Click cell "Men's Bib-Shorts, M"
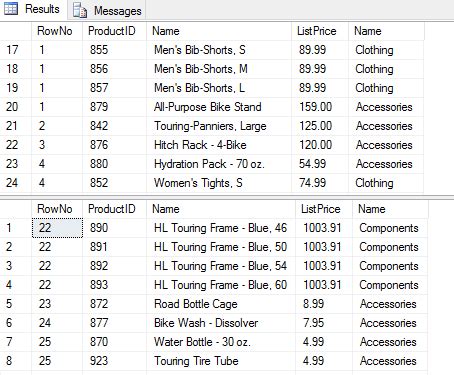 coord(219,69)
